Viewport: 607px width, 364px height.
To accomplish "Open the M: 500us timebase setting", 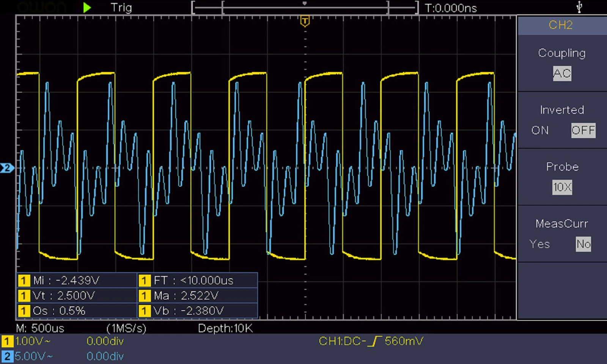I will (x=40, y=328).
